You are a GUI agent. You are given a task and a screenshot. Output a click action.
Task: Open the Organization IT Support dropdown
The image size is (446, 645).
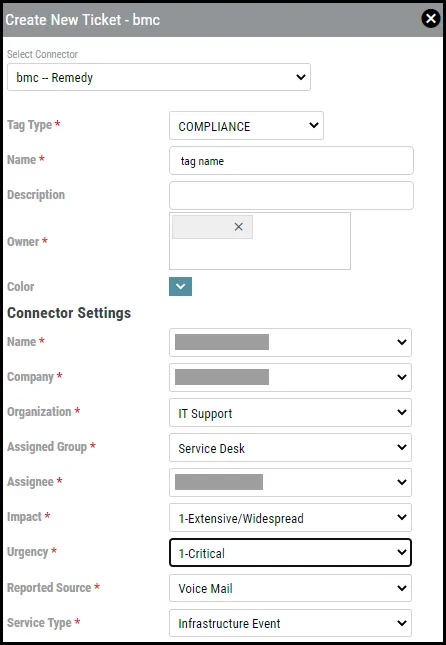[x=290, y=412]
